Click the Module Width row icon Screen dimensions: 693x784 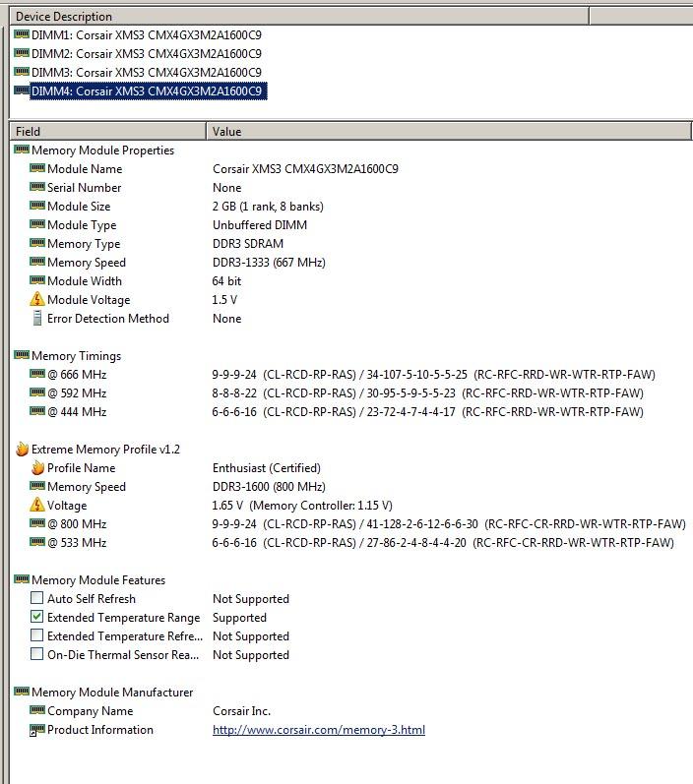pyautogui.click(x=37, y=280)
